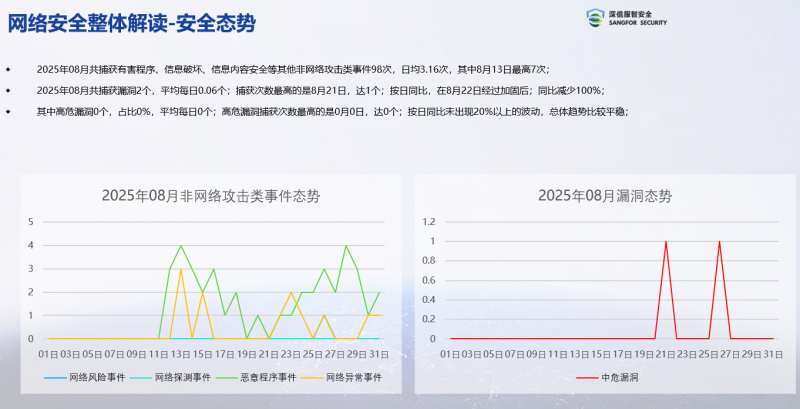The image size is (800, 409).
Task: Click chart title 2025年08月漏洞态势
Action: [x=605, y=196]
